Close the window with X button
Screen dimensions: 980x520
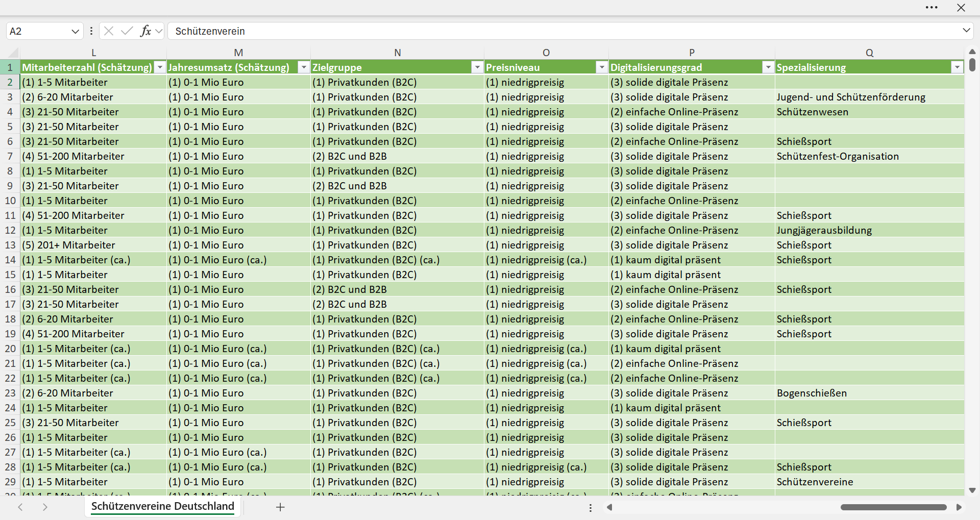pyautogui.click(x=961, y=8)
